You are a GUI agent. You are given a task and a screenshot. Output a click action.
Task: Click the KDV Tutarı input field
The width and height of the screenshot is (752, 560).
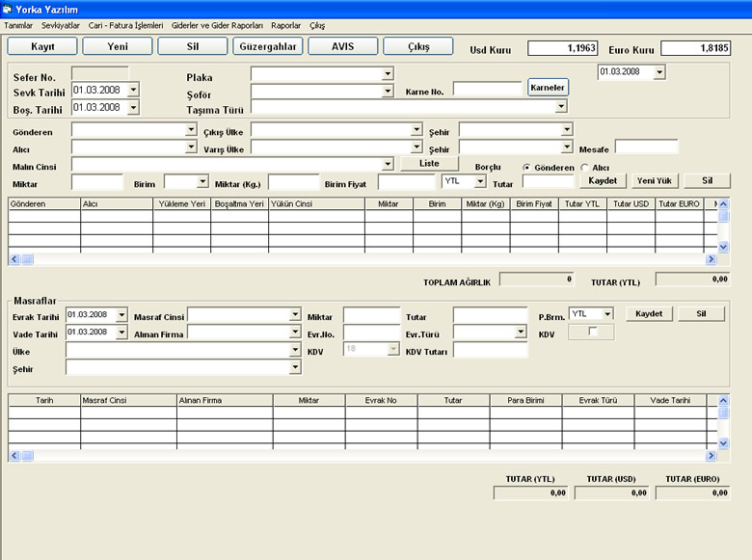tap(490, 350)
